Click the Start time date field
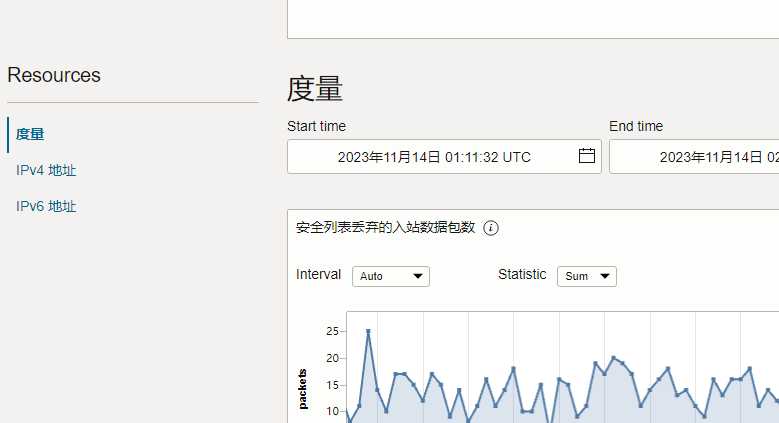 433,157
